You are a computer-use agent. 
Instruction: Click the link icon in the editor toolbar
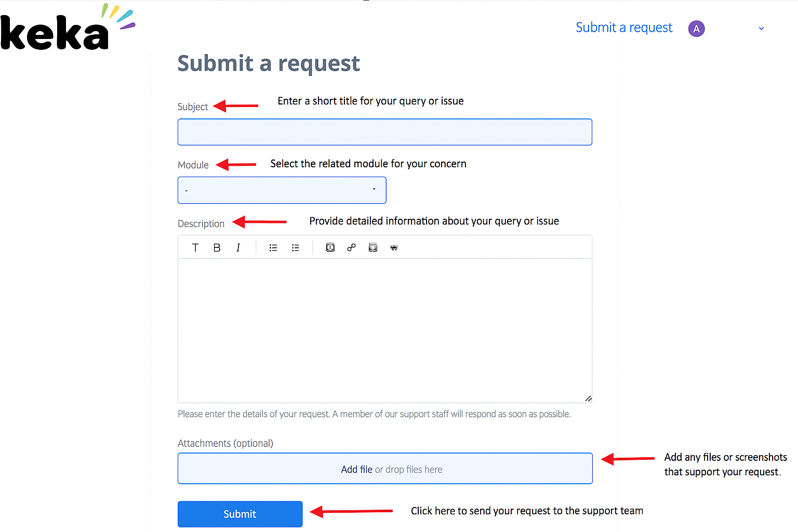352,248
